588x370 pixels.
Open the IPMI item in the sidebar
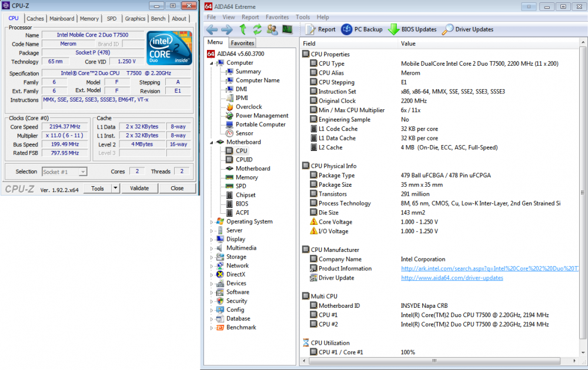pos(239,97)
